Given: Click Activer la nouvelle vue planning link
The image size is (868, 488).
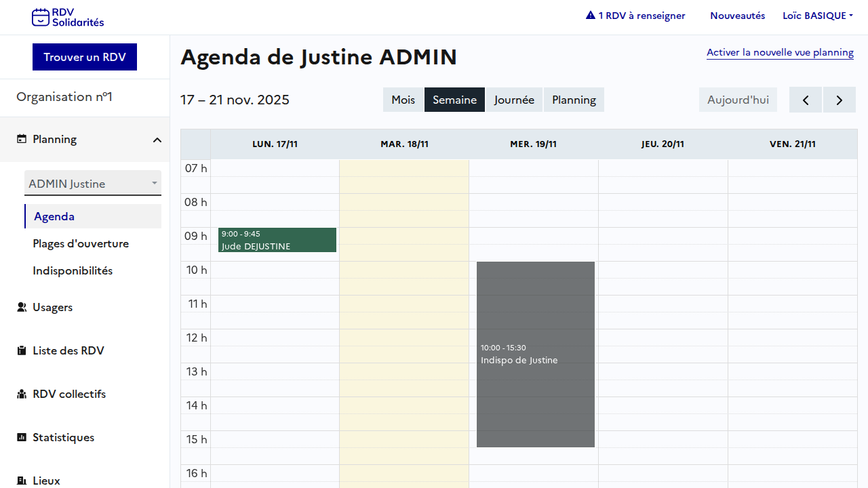Looking at the screenshot, I should point(780,52).
